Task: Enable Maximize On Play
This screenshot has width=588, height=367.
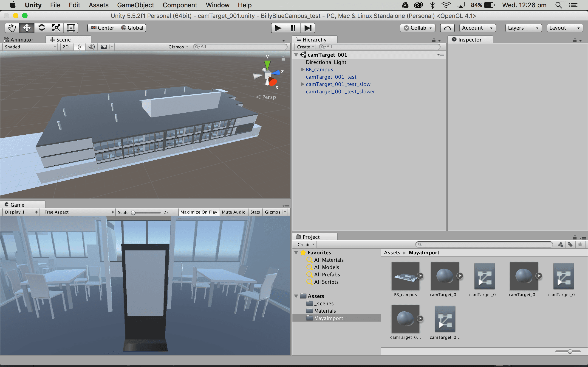Action: coord(198,212)
